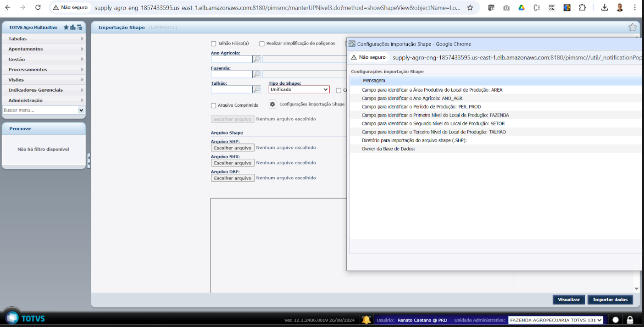Image resolution: width=644 pixels, height=327 pixels.
Task: Click the Não seguro warning in main address bar
Action: click(71, 7)
